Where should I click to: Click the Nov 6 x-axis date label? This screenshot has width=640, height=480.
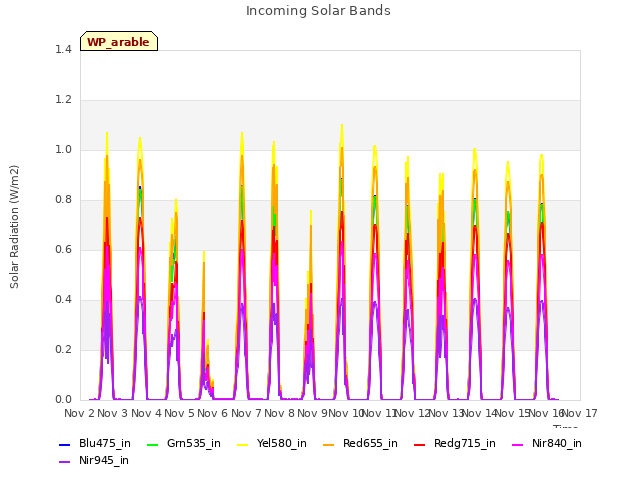pos(213,413)
